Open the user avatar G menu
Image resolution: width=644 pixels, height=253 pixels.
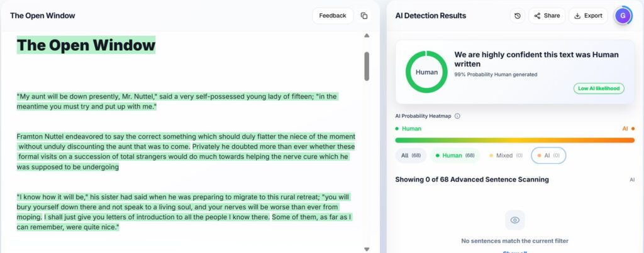[623, 16]
